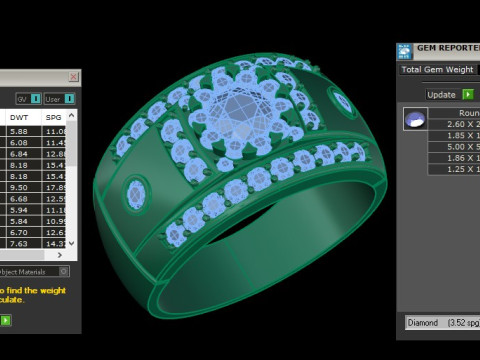Open the Diamond (3.52 spg) material selector

pyautogui.click(x=442, y=323)
